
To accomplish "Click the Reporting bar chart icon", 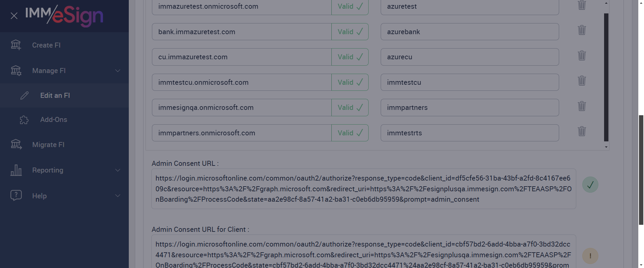I will (x=16, y=170).
